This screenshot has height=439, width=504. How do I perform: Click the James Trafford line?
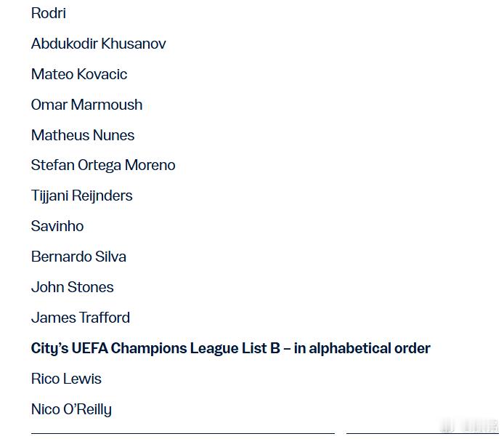pyautogui.click(x=81, y=318)
